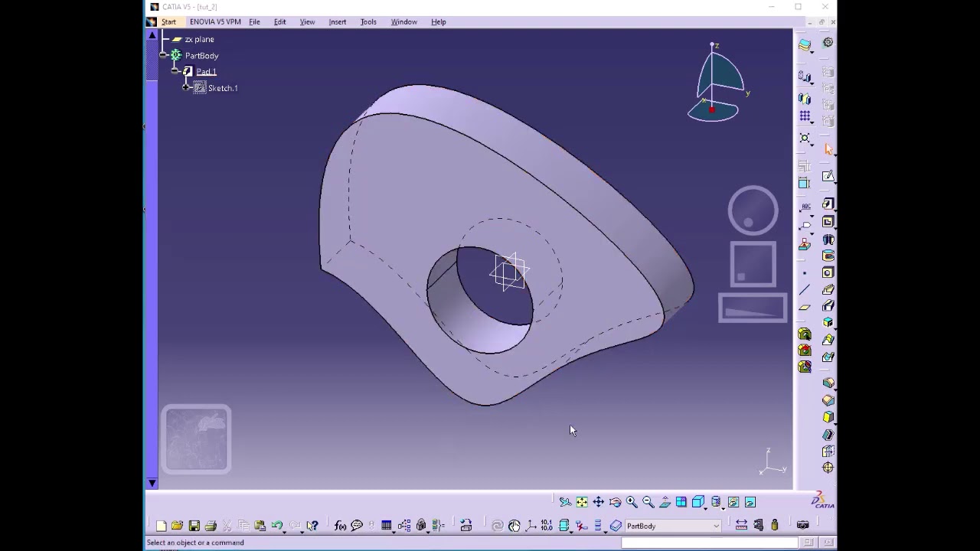Open the Start menu
The height and width of the screenshot is (551, 980).
168,22
